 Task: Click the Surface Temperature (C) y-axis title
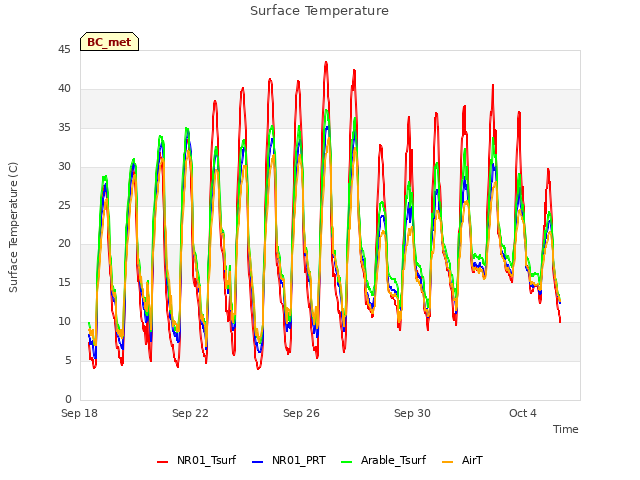click(x=13, y=227)
